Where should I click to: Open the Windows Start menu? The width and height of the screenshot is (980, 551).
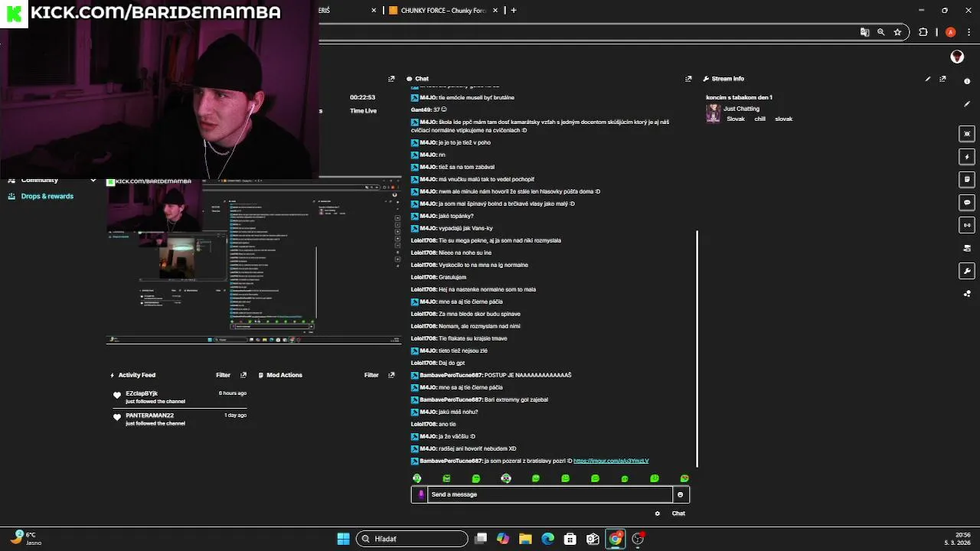tap(343, 539)
